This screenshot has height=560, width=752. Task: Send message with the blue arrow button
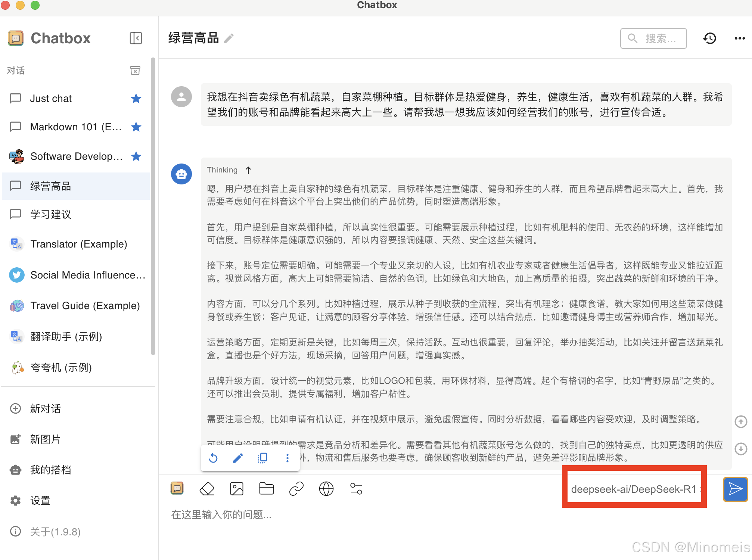(x=735, y=489)
